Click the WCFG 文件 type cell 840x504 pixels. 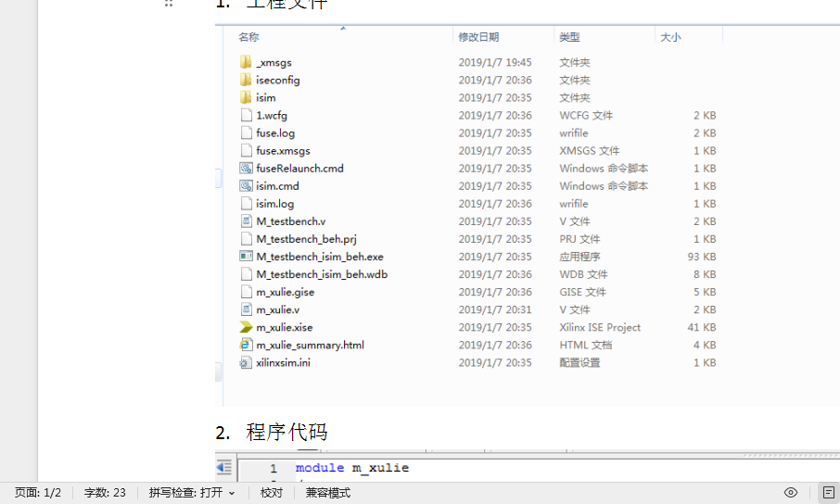click(586, 115)
